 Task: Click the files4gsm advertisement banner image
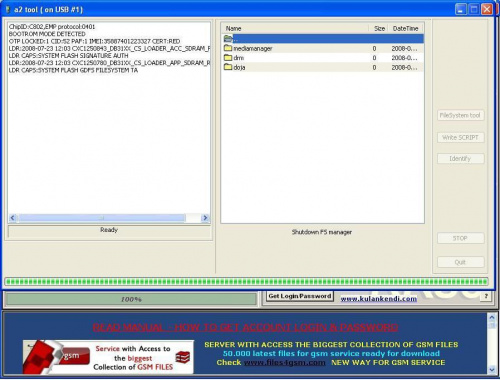coord(108,357)
